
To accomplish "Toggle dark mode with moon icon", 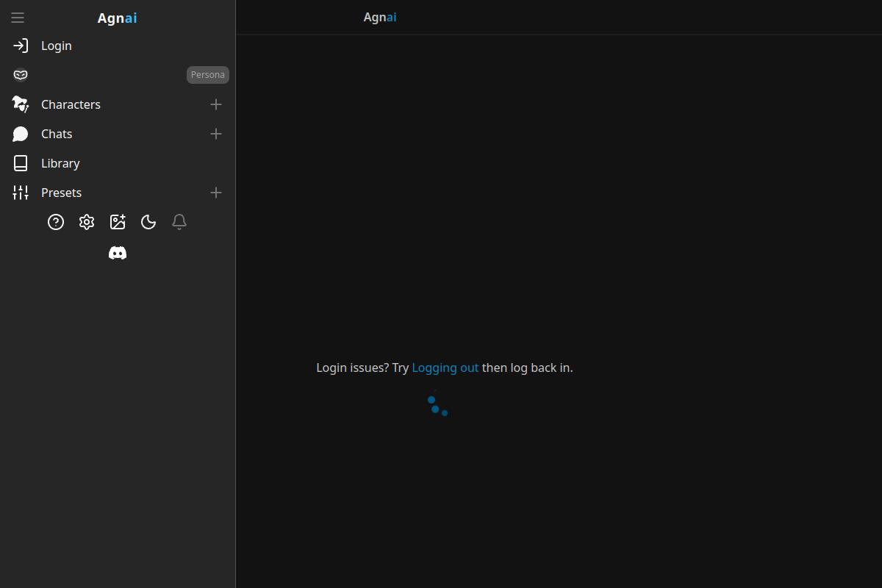I will tap(148, 222).
